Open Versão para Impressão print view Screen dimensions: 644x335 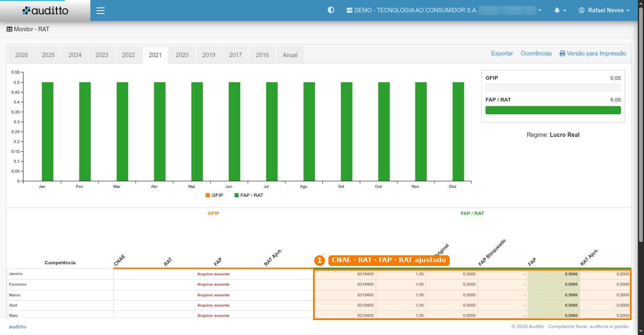click(593, 53)
